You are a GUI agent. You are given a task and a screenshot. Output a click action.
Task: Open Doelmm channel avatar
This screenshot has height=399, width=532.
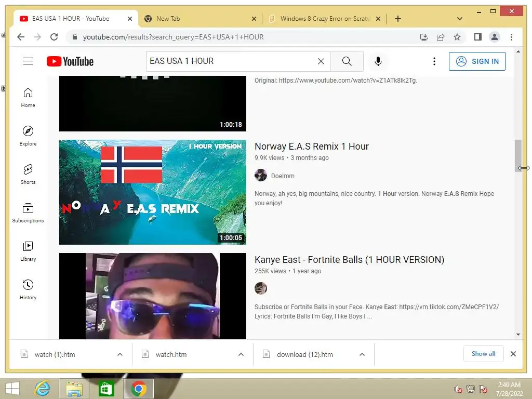pos(261,176)
